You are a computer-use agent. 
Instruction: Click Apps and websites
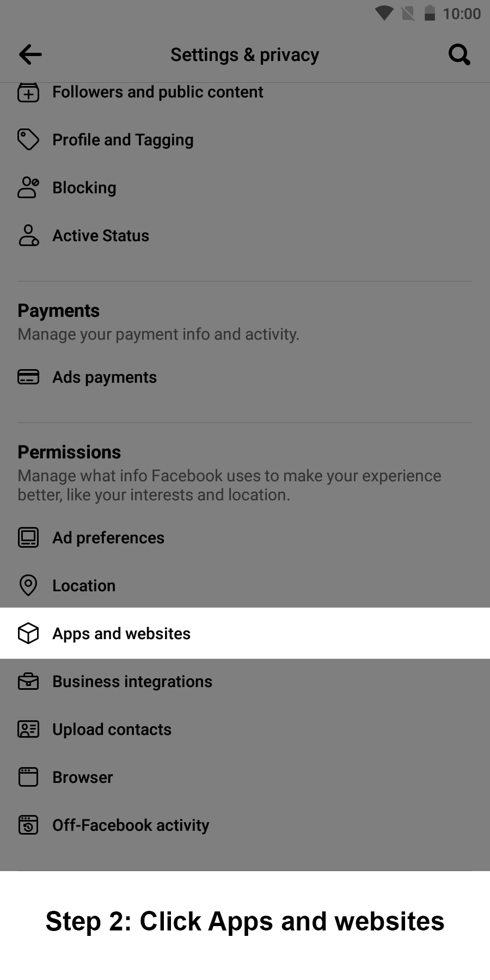121,634
